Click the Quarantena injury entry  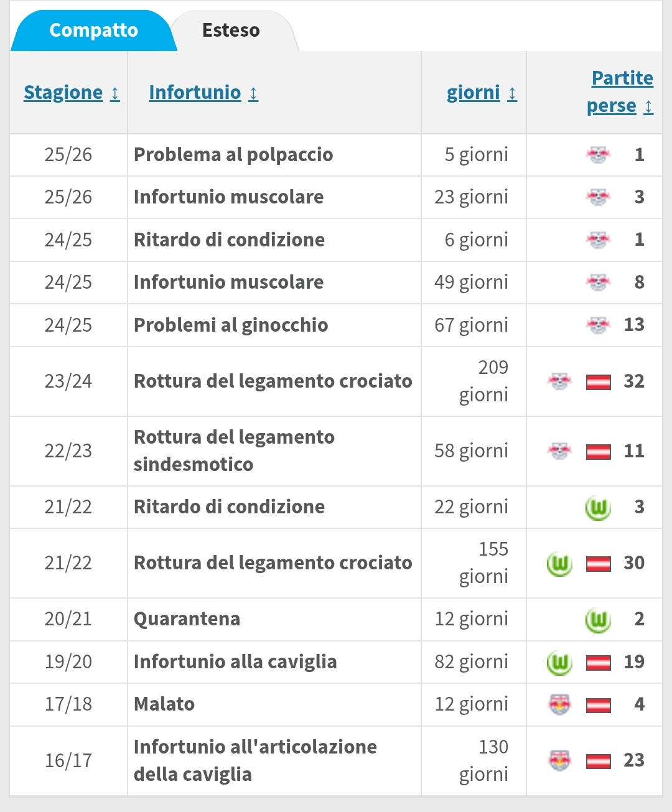pos(187,619)
